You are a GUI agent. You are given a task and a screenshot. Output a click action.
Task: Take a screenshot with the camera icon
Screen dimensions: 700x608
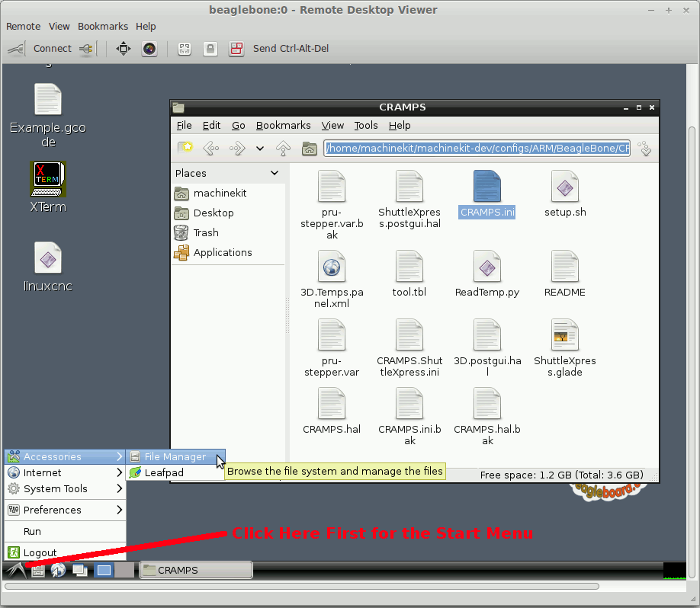pos(149,49)
